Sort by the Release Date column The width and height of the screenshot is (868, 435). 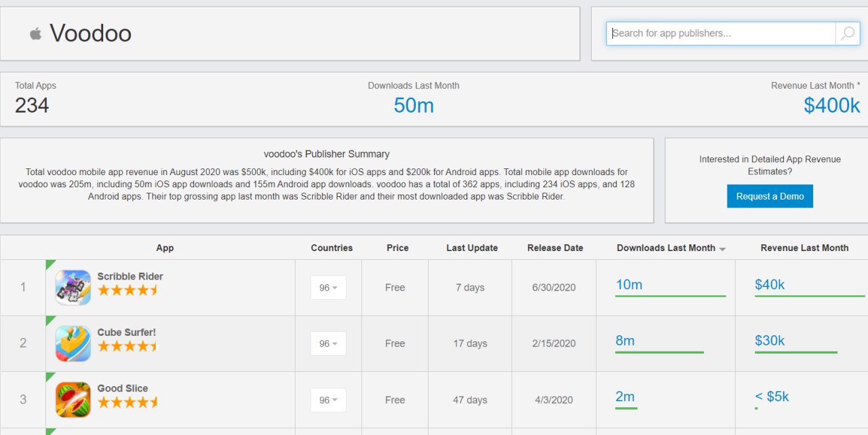(x=555, y=248)
